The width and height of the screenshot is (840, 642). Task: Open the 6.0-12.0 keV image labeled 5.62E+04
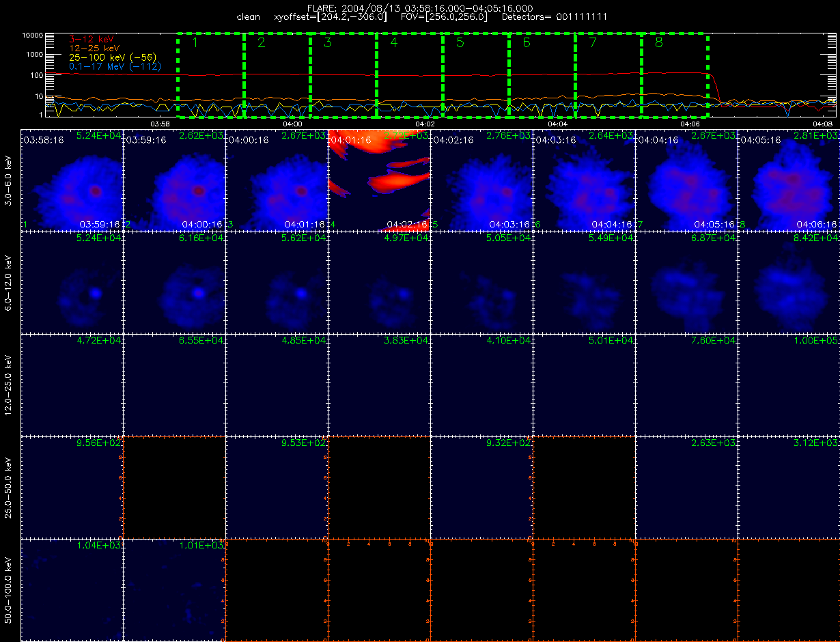(277, 283)
